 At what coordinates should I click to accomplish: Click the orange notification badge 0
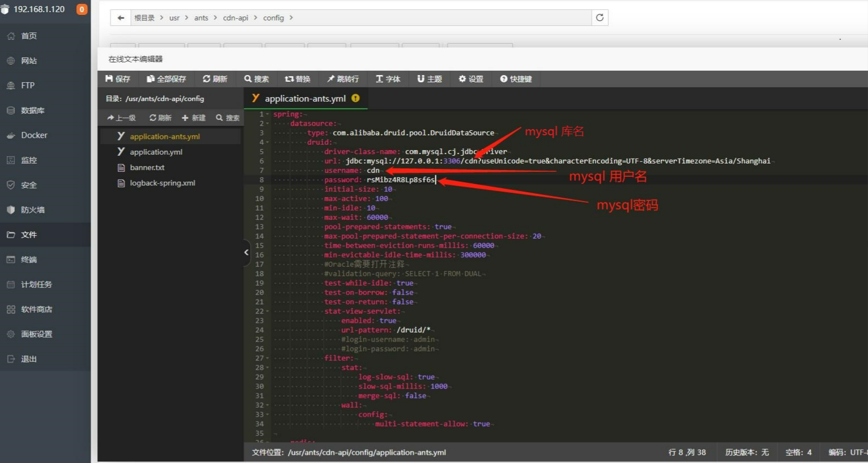(x=82, y=9)
